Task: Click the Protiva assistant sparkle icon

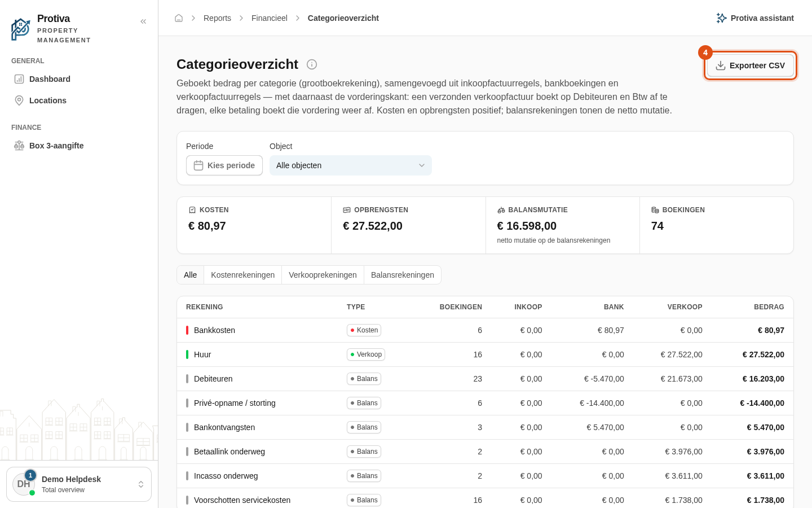Action: point(721,18)
